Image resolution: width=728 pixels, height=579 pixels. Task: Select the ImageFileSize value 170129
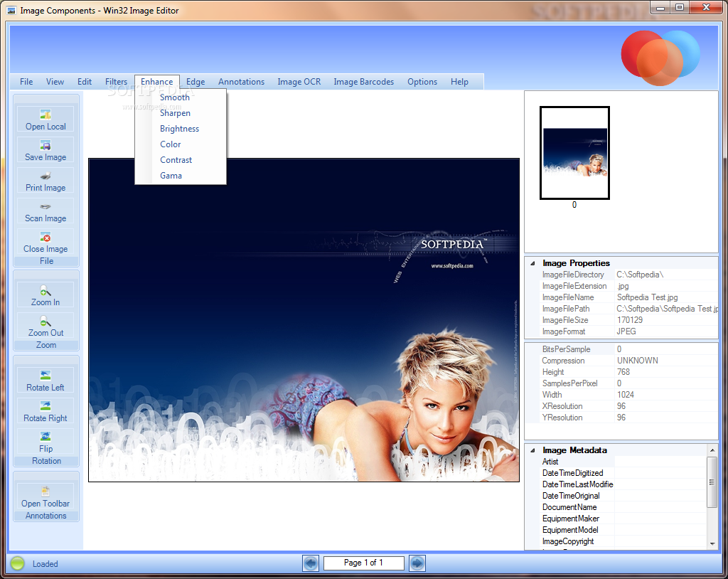(630, 320)
